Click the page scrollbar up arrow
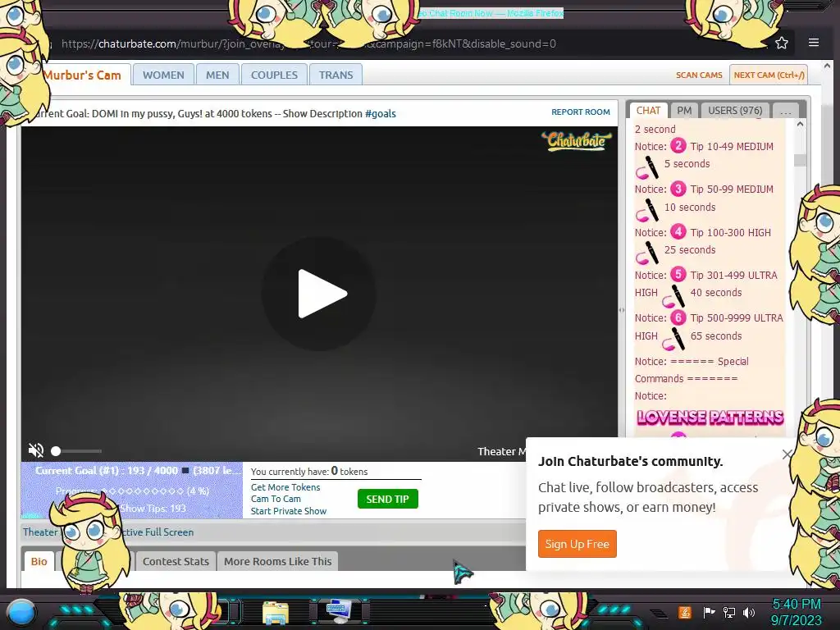 click(x=826, y=66)
